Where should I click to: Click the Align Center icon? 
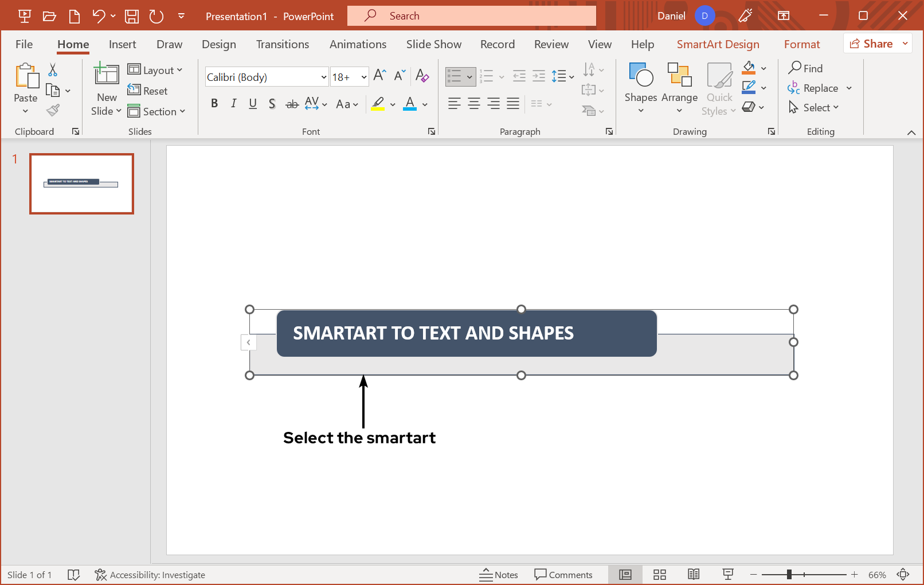point(474,104)
